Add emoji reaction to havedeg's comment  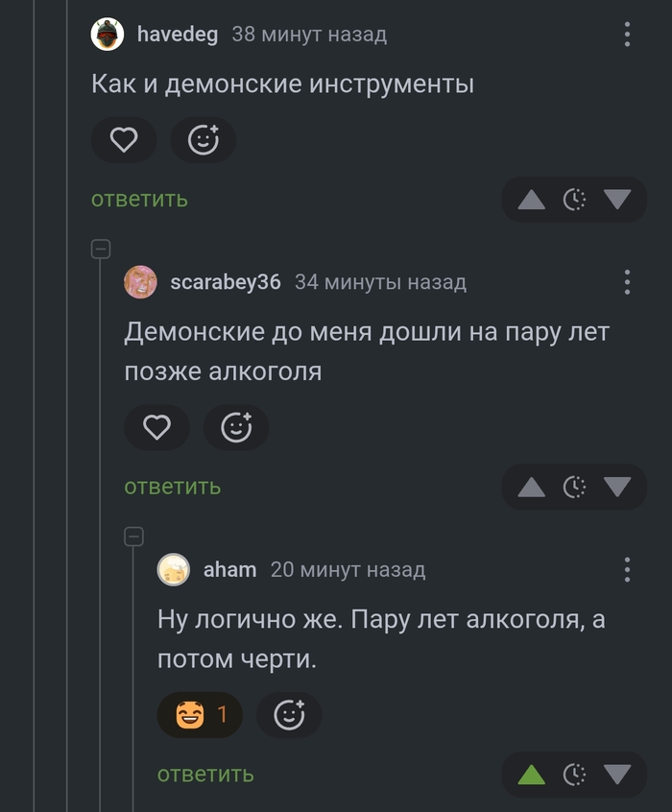(203, 141)
